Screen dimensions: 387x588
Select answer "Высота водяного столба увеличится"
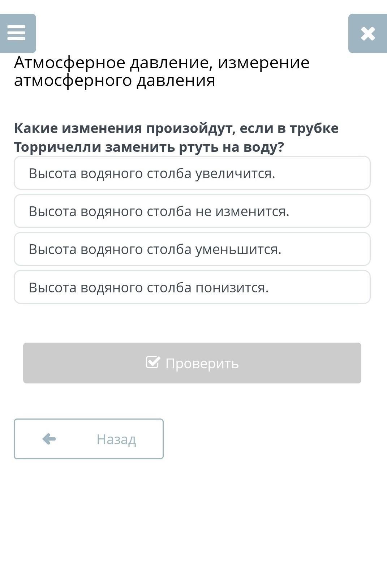pos(192,173)
